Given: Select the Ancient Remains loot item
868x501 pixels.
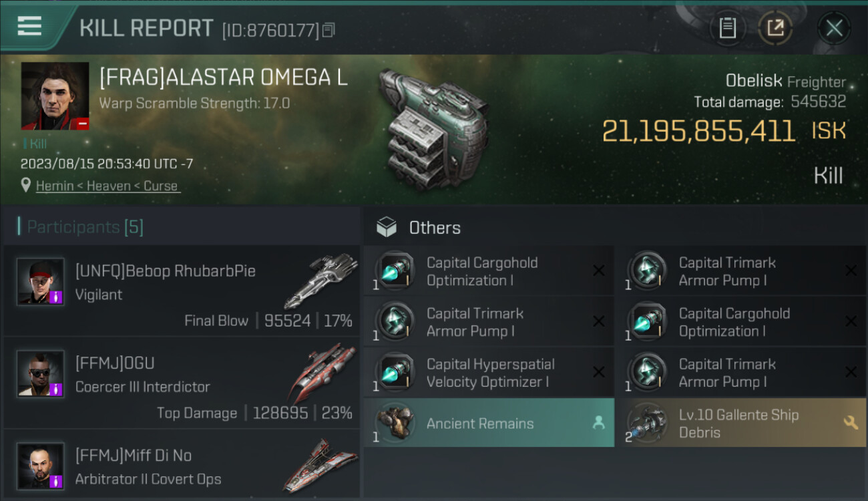Looking at the screenshot, I should 479,424.
